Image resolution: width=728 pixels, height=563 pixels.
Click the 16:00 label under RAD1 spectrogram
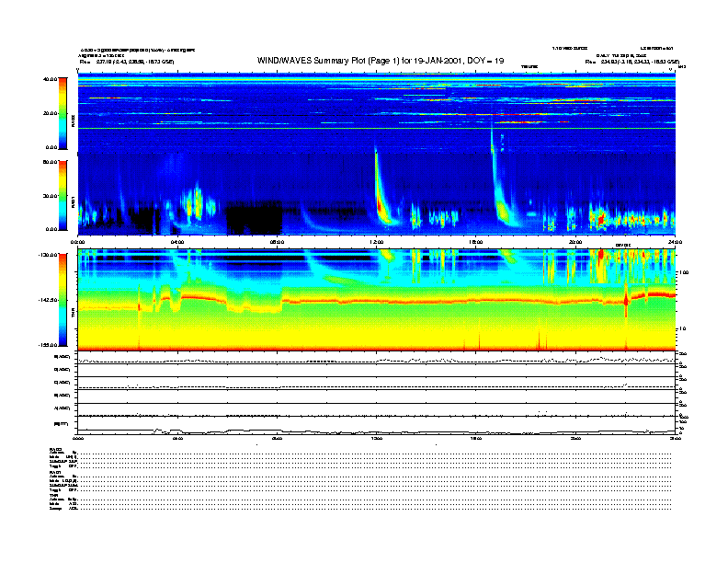click(476, 242)
